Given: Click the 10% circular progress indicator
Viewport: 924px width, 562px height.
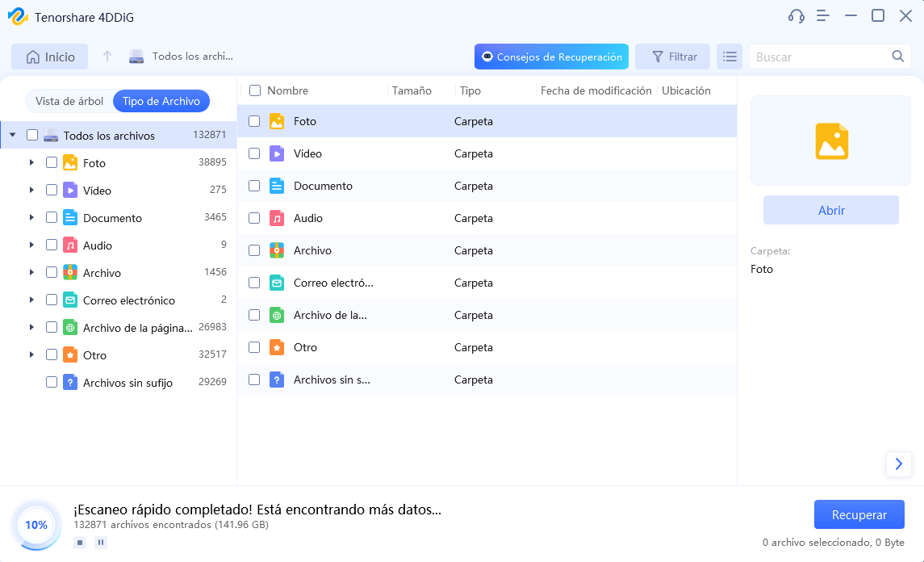Looking at the screenshot, I should [36, 525].
